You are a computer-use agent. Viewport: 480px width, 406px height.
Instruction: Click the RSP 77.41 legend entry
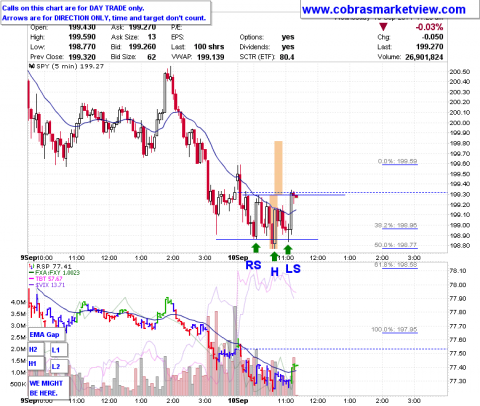50,266
